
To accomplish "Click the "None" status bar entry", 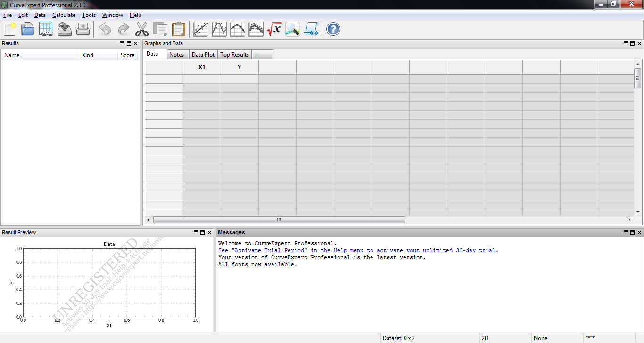I will (541, 338).
